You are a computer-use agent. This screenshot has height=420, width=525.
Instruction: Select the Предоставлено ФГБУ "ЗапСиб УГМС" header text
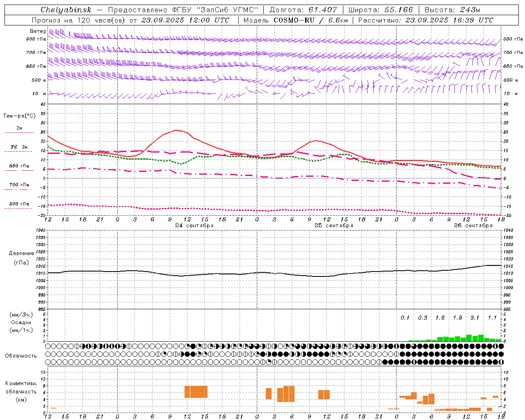183,10
